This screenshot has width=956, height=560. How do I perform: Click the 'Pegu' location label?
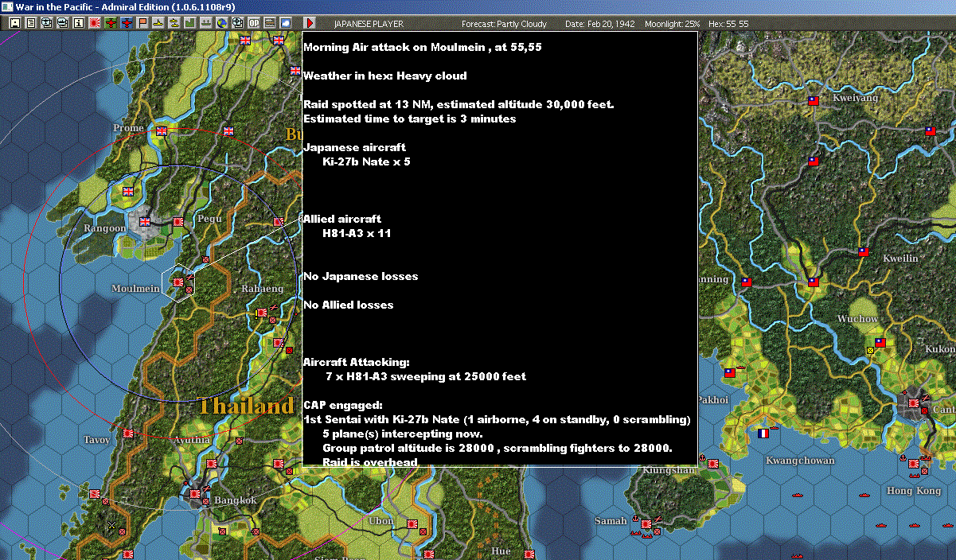(x=210, y=218)
